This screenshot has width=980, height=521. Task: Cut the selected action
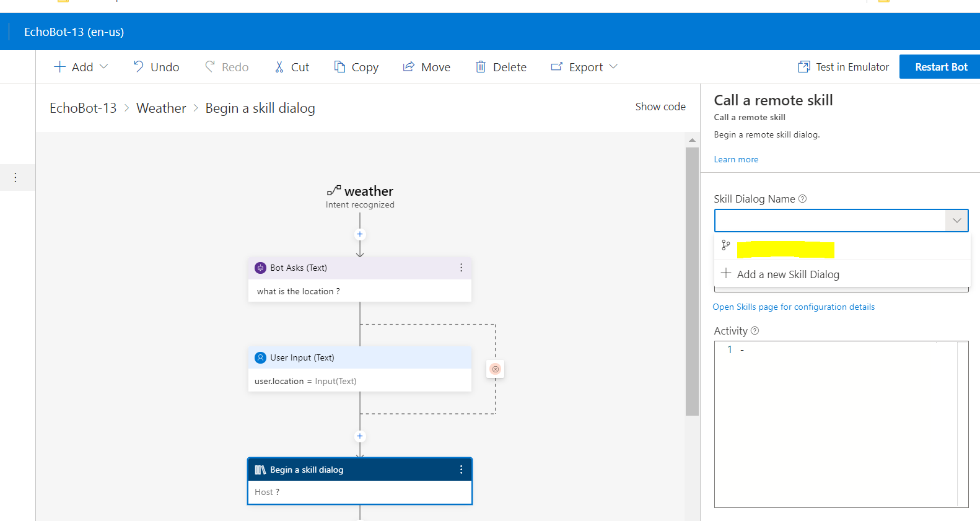[x=292, y=67]
